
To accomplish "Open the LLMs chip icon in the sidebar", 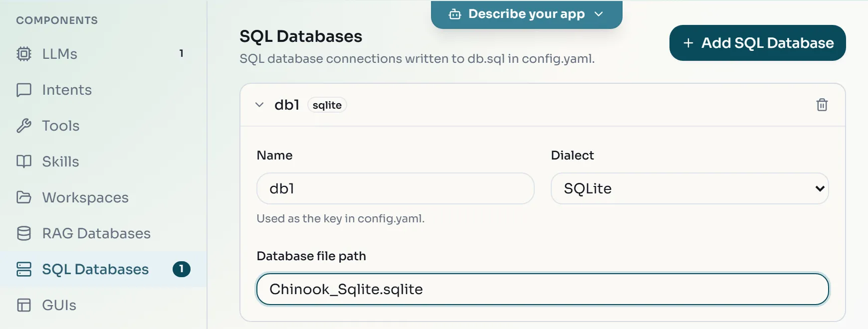I will 23,54.
